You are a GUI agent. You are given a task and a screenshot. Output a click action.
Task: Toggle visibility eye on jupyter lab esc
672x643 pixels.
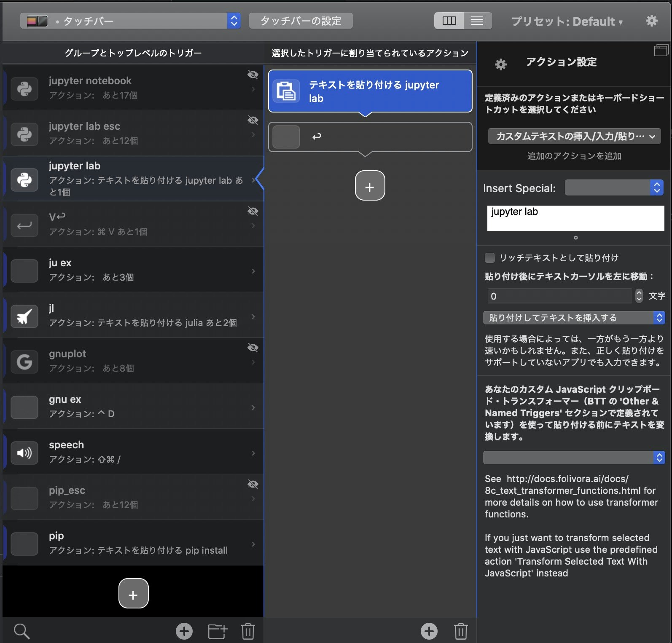point(253,120)
